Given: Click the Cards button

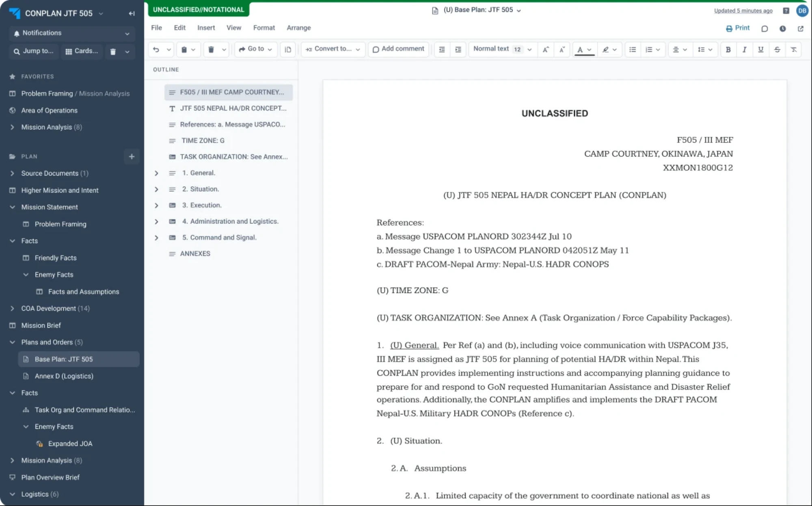Looking at the screenshot, I should point(82,51).
